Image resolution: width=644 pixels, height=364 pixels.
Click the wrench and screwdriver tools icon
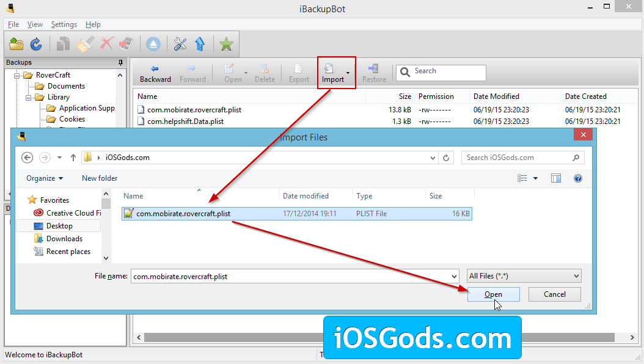(180, 44)
